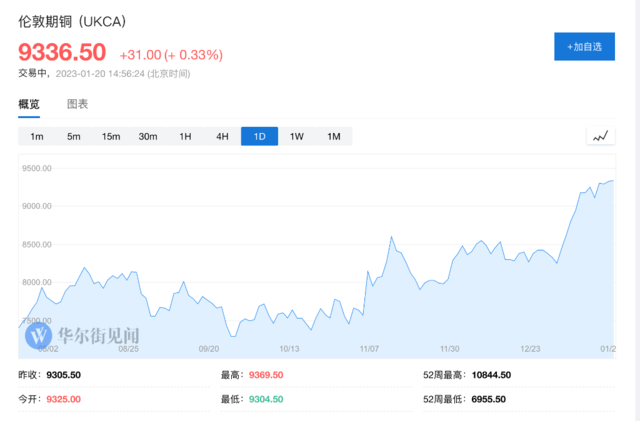Select the active 1D interval
640x421 pixels.
260,136
